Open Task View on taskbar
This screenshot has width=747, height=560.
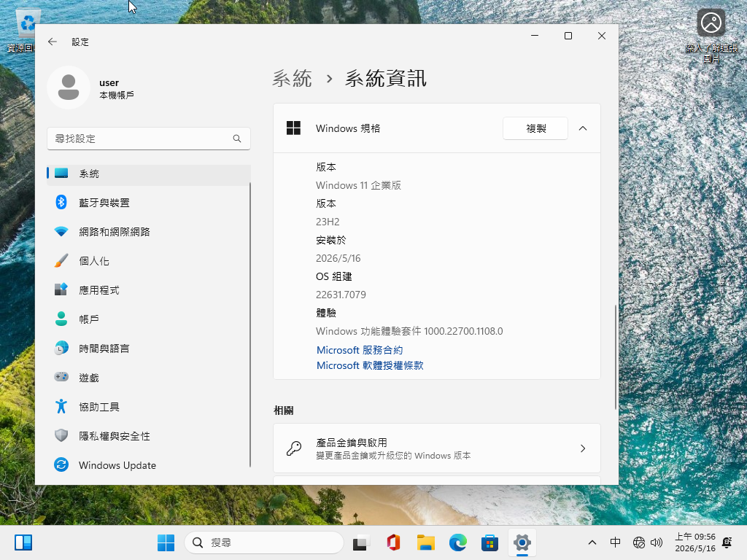(x=362, y=542)
